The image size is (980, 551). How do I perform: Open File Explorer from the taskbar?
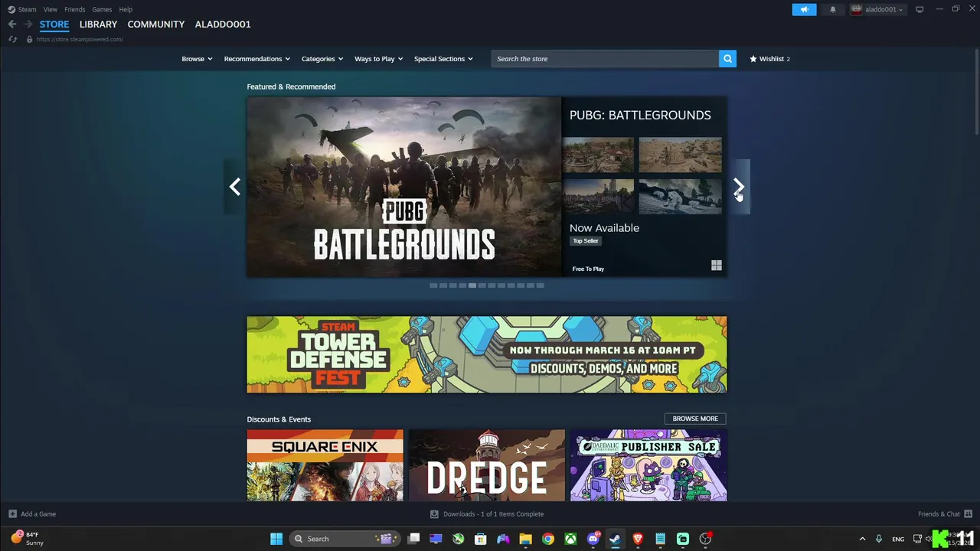click(x=525, y=539)
